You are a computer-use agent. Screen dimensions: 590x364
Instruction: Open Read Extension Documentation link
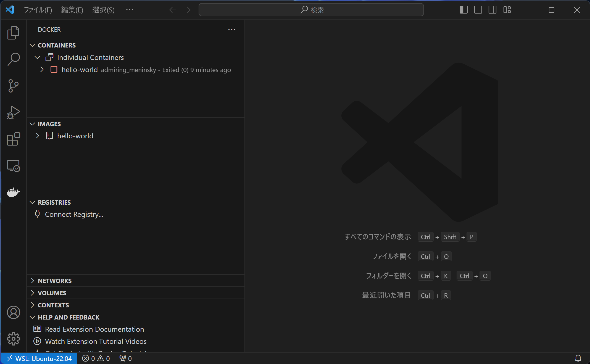[x=94, y=329]
